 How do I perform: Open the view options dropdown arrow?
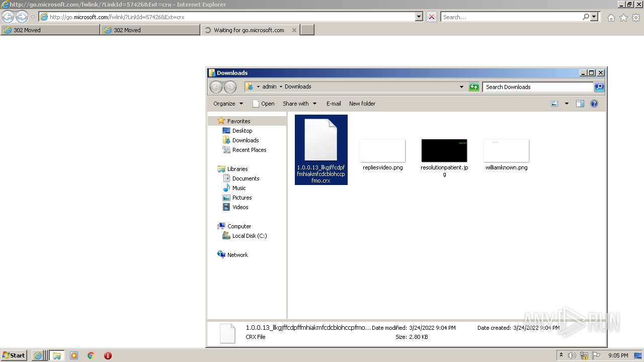coord(567,104)
